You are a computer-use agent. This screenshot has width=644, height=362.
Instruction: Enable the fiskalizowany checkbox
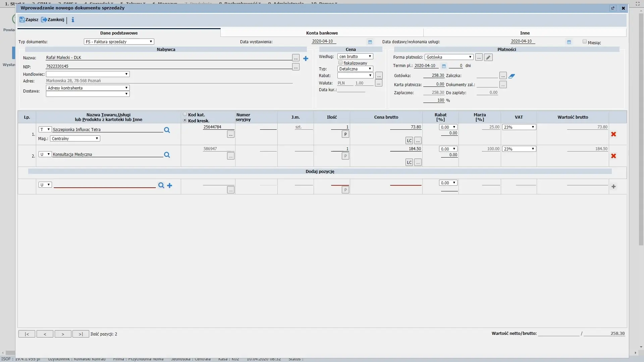click(340, 63)
